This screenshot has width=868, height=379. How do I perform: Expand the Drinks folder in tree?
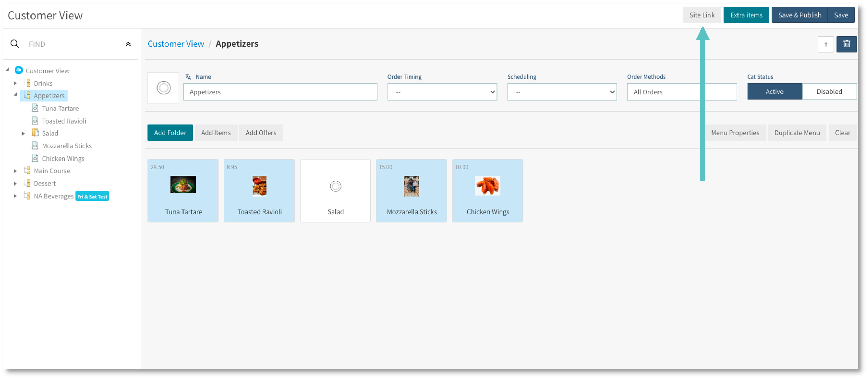coord(15,83)
